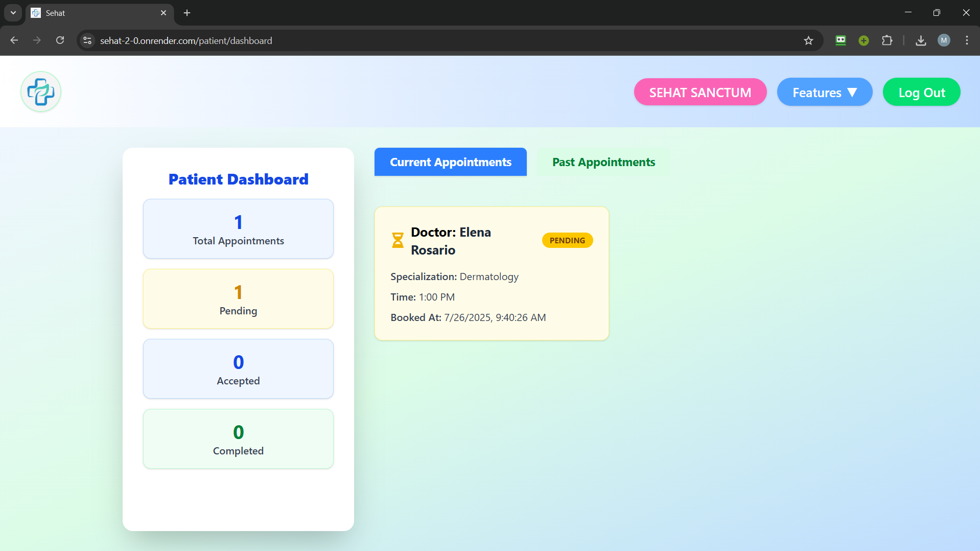Click the SEHAT SANCTUM button
Image resolution: width=980 pixels, height=551 pixels.
[700, 93]
